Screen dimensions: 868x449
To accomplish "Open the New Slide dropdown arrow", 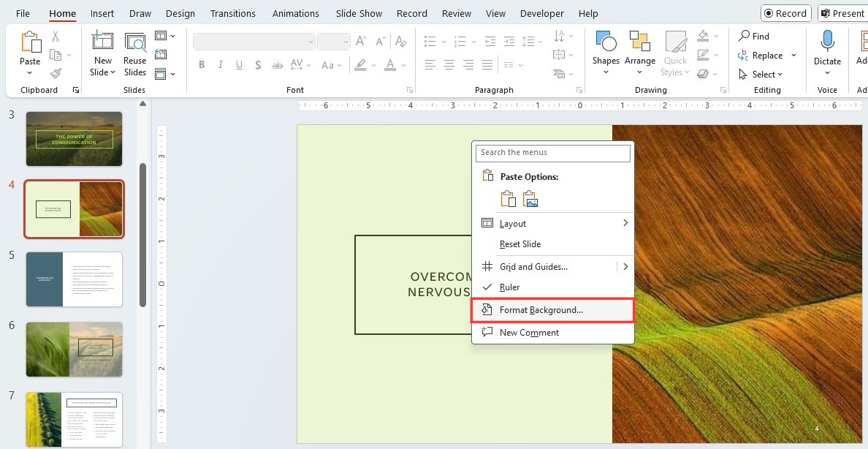I will (113, 72).
